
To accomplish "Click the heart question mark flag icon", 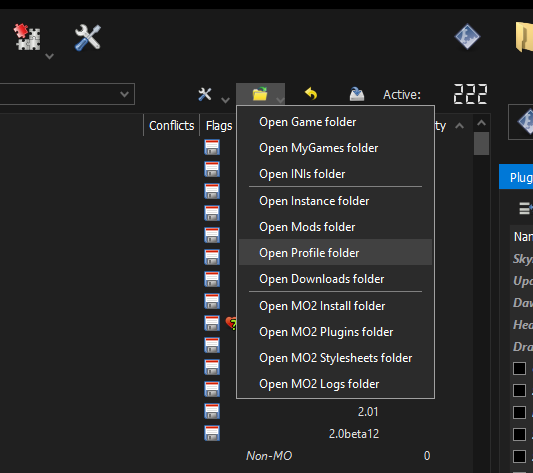I will pos(231,323).
